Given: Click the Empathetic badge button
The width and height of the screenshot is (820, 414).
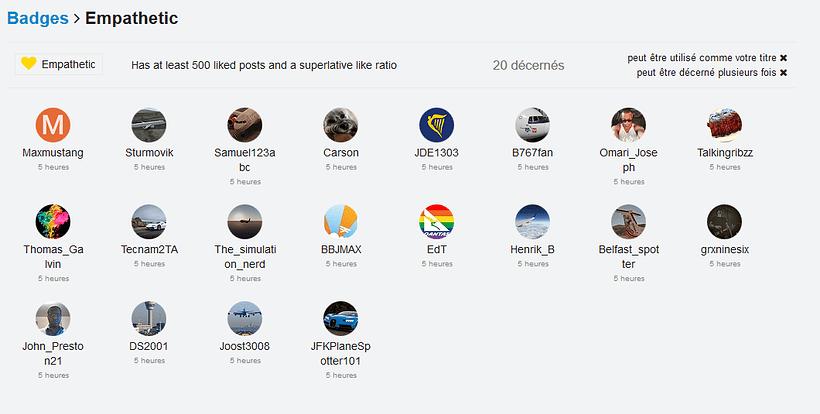Looking at the screenshot, I should pos(59,64).
